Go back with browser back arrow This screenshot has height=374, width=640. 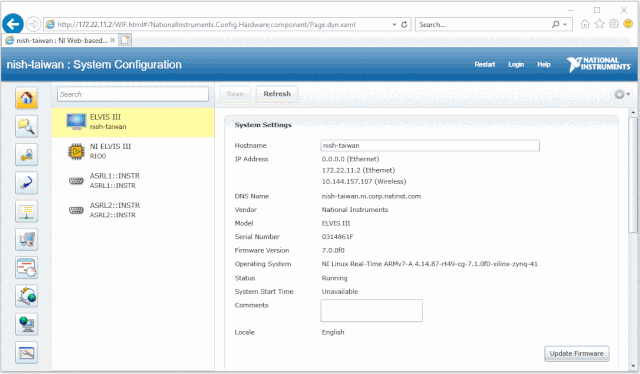13,24
